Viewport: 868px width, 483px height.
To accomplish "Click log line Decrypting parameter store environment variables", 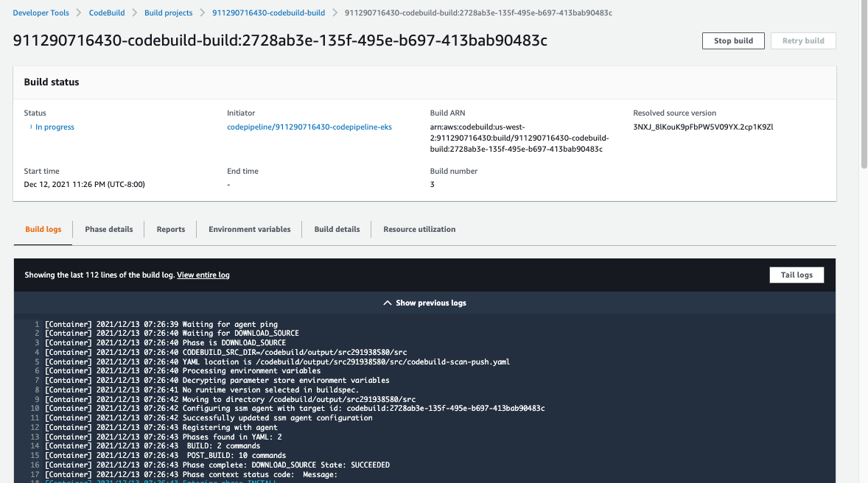I will 217,380.
